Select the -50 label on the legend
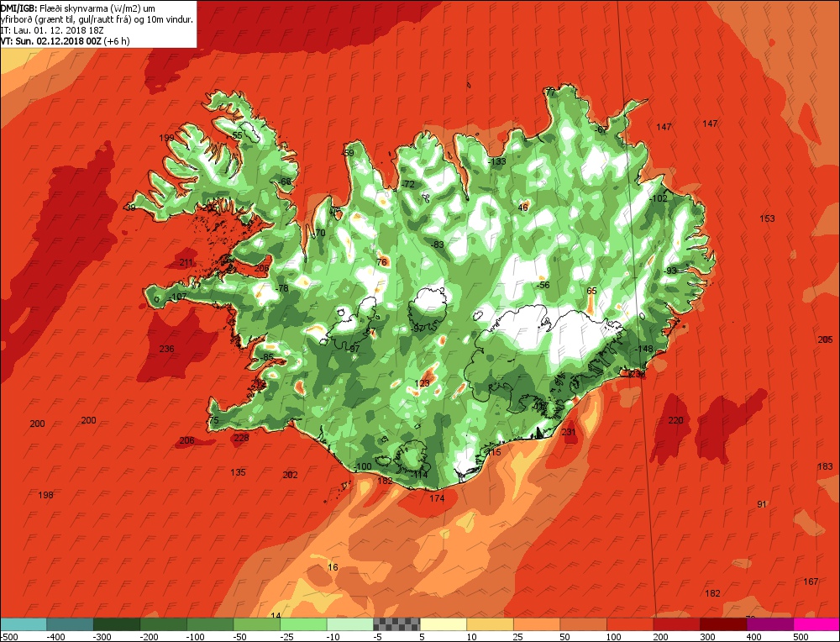The height and width of the screenshot is (642, 840). click(241, 637)
